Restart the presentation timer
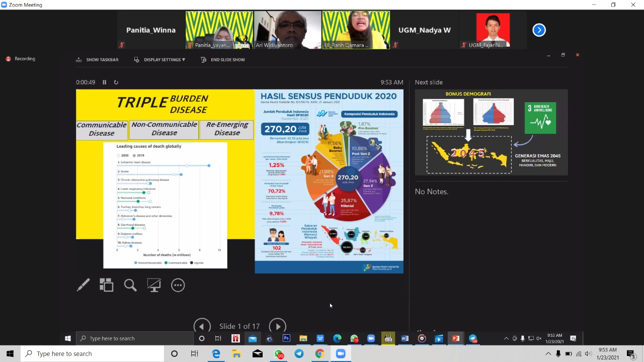Screen dimensions: 644x362 click(116, 82)
